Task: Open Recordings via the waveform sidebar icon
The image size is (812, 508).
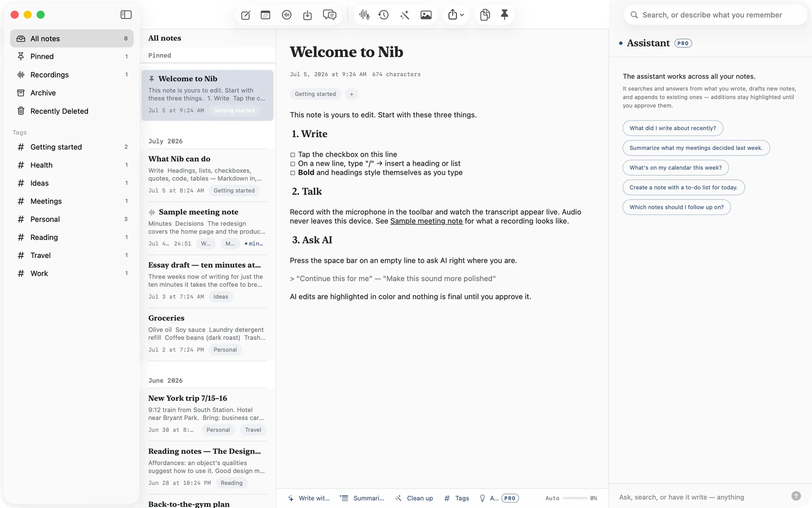Action: pos(21,75)
